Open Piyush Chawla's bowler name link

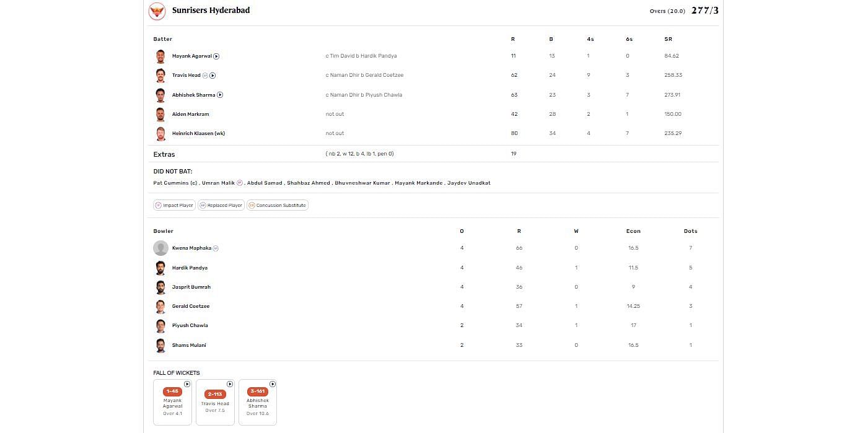190,326
